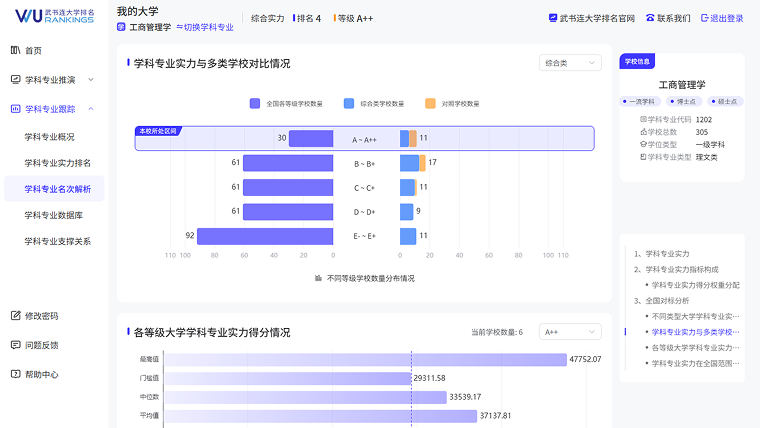
Task: Click the 联系我们 phone icon
Action: [650, 18]
